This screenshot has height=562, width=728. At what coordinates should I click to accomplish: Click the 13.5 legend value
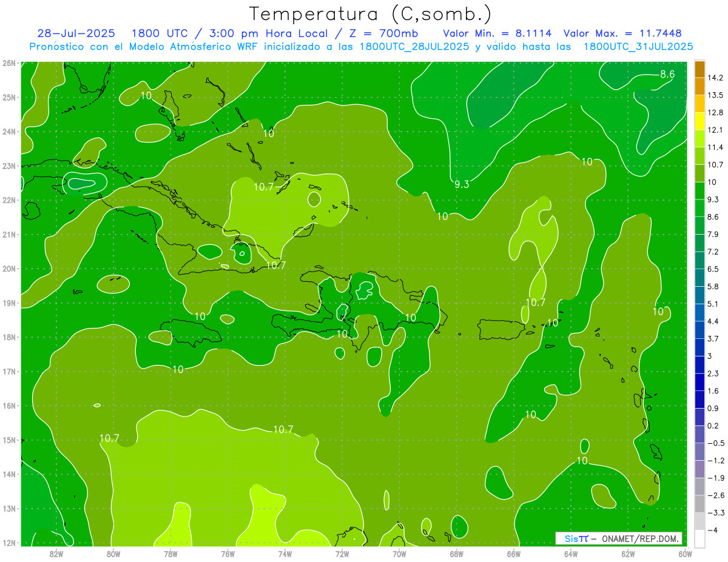pos(715,95)
